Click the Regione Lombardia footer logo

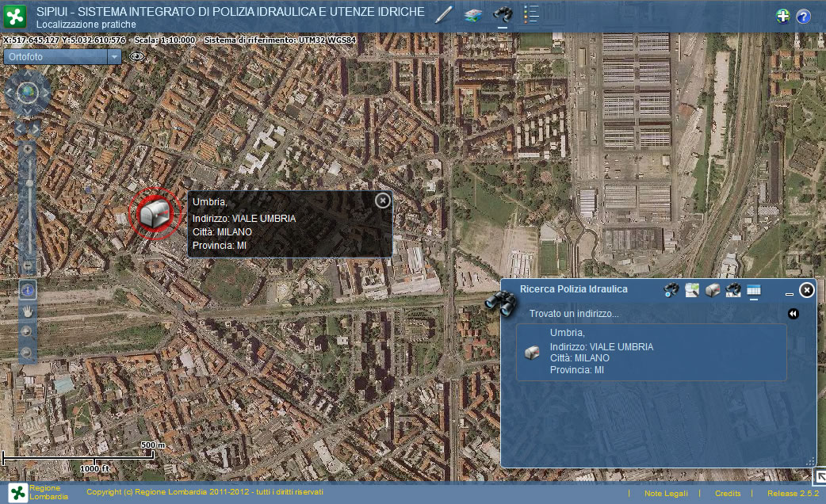click(18, 493)
